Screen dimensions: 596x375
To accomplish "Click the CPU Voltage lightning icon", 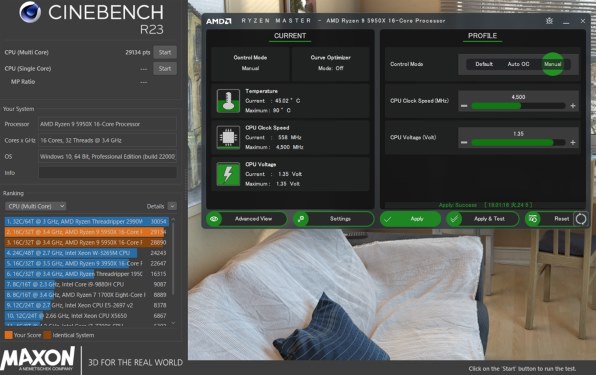I will tap(228, 174).
